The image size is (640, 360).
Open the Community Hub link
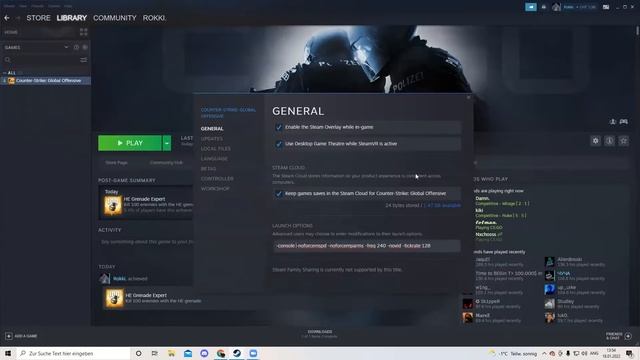coord(166,162)
